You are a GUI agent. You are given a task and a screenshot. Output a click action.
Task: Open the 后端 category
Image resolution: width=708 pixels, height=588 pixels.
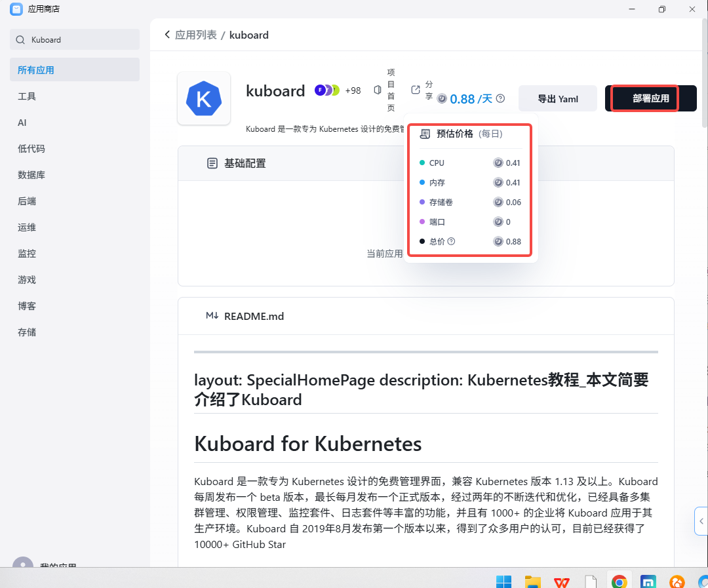(x=27, y=201)
